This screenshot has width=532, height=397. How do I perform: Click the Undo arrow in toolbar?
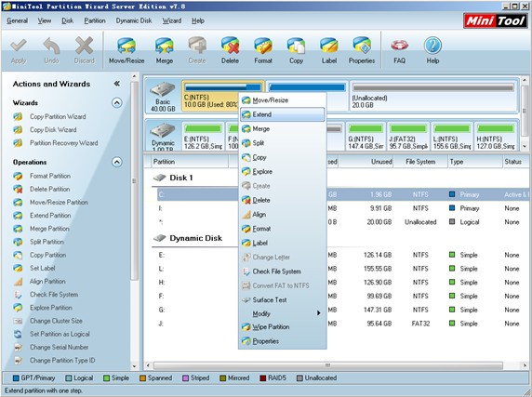tap(51, 46)
